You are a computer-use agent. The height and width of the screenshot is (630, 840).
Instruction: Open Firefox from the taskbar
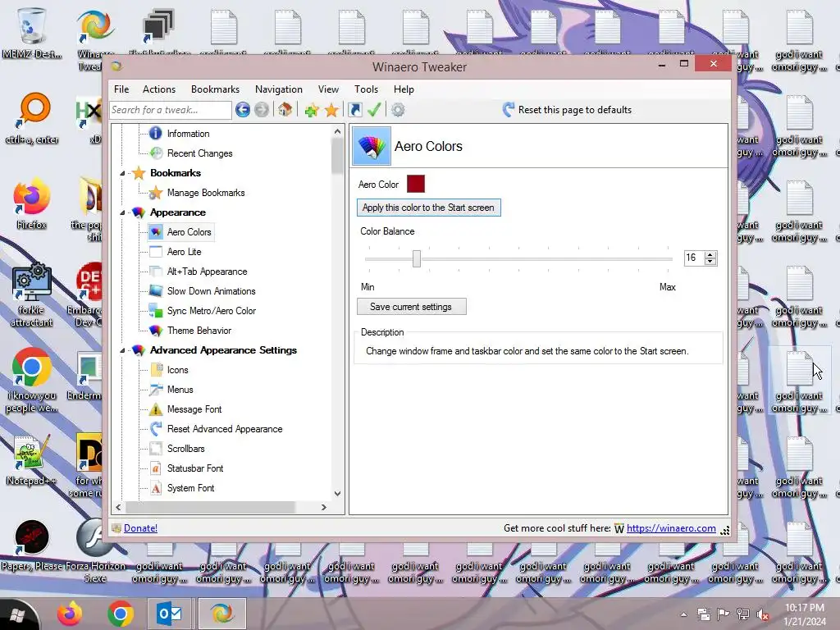coord(70,614)
